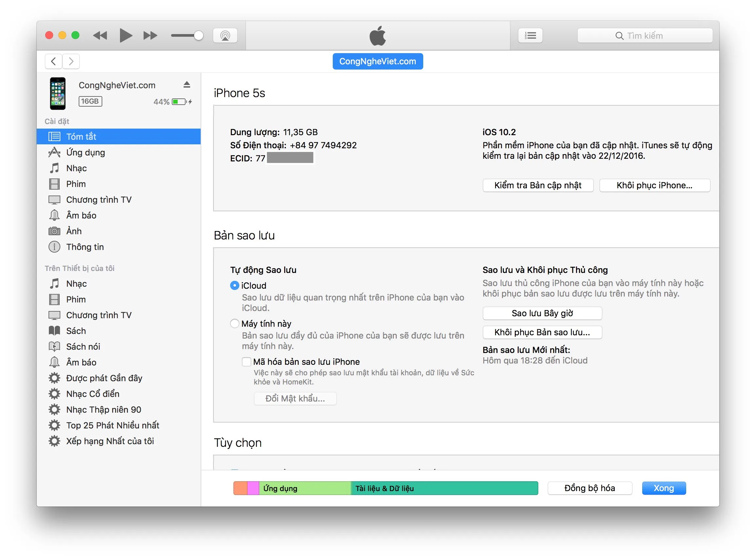Screen dimensions: 756x559
Task: Click the back navigation arrow
Action: click(53, 61)
